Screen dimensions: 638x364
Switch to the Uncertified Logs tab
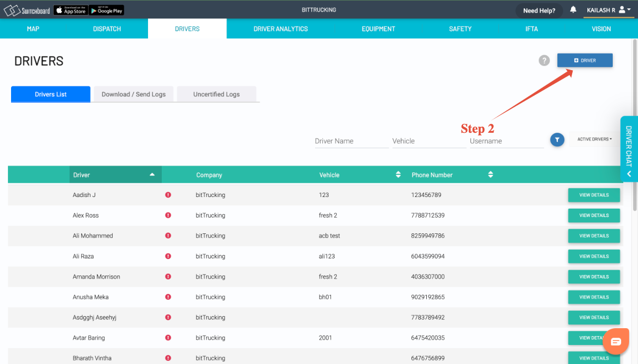217,94
